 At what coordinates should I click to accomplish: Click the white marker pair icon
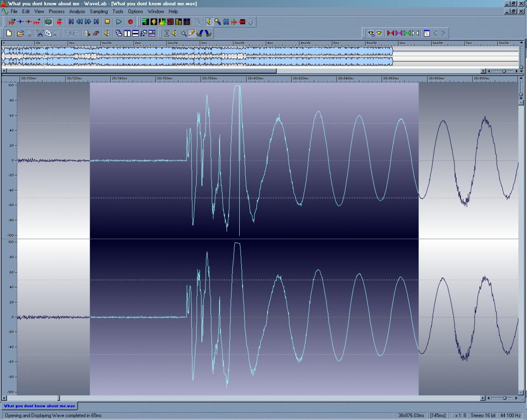tap(415, 33)
